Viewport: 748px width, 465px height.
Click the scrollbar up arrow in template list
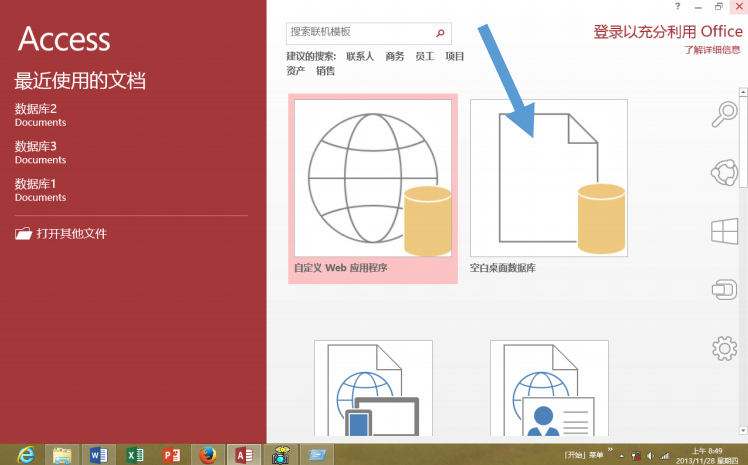(x=743, y=92)
